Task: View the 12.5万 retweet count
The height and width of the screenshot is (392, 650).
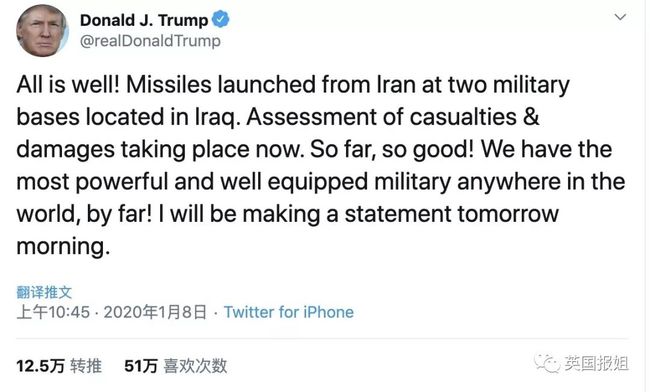Action: (x=40, y=366)
